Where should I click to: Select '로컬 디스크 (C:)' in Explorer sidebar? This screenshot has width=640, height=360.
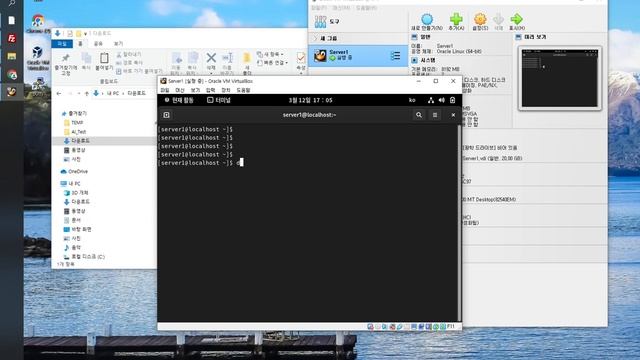88,257
